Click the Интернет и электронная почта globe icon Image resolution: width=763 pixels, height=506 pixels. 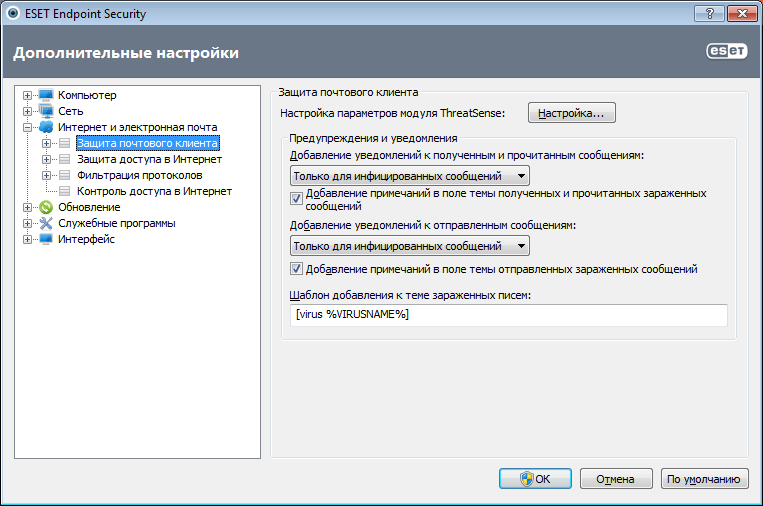(46, 127)
